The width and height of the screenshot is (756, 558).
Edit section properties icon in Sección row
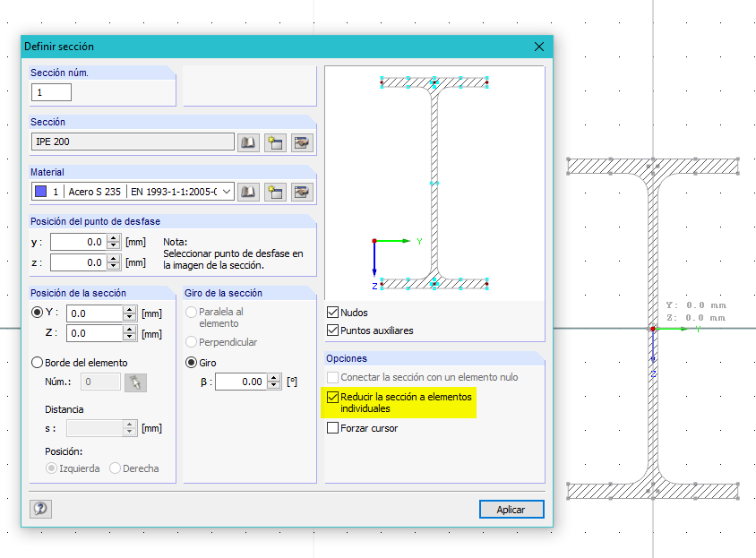(x=302, y=142)
